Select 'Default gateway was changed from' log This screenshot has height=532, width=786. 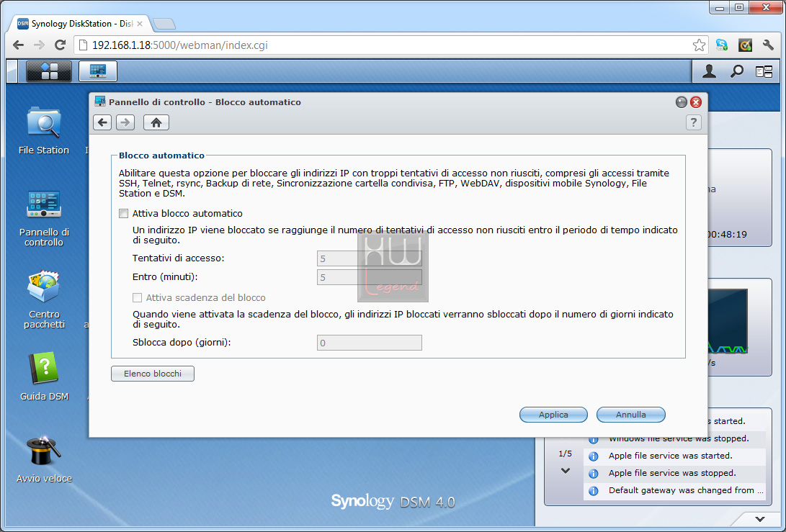[675, 490]
